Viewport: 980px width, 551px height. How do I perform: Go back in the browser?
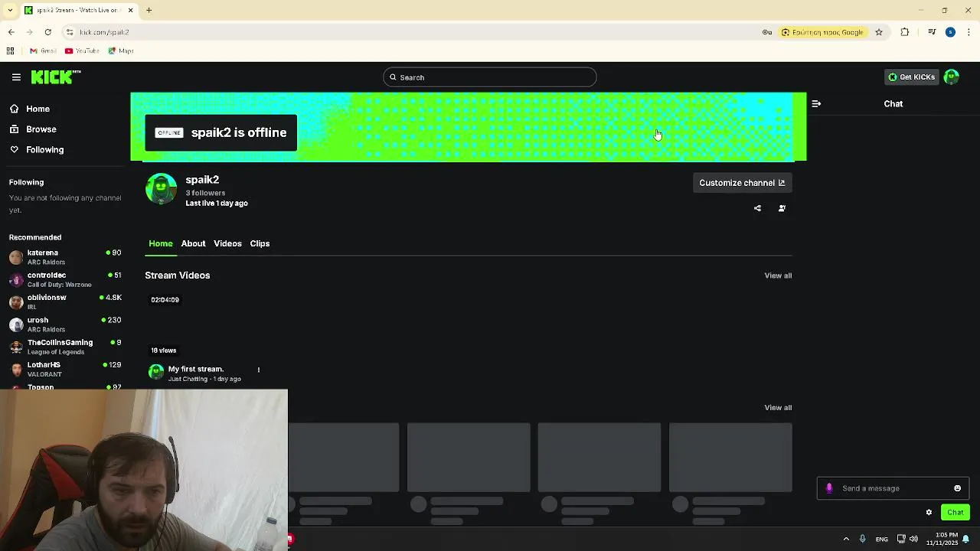pos(11,32)
